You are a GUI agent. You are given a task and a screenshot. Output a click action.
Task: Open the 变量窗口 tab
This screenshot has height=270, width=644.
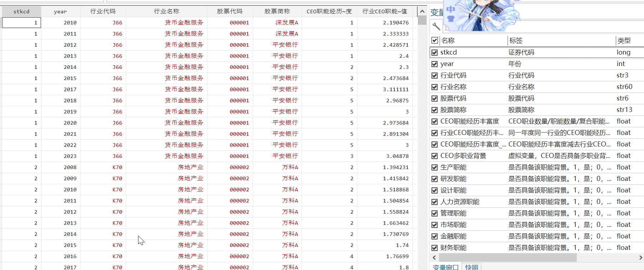point(446,267)
